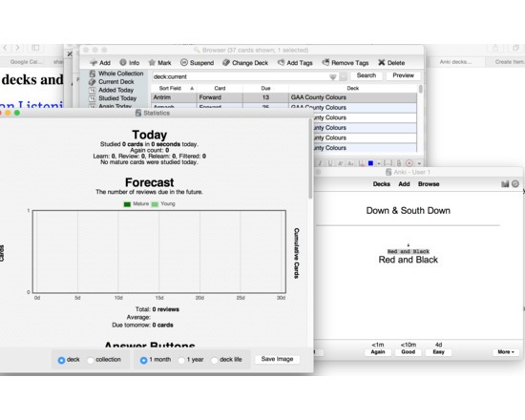Image resolution: width=525 pixels, height=420 pixels.
Task: Switch to Anki decks... Safari tab
Action: (x=455, y=62)
